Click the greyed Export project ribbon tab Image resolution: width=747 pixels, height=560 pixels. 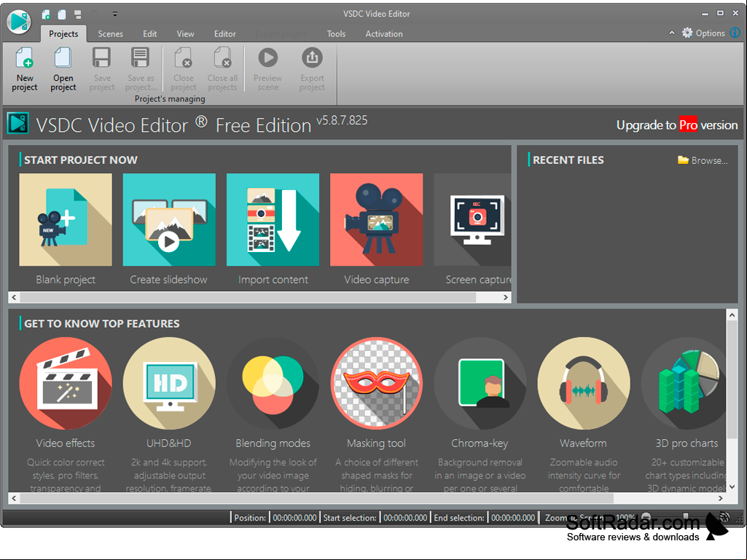click(x=281, y=33)
